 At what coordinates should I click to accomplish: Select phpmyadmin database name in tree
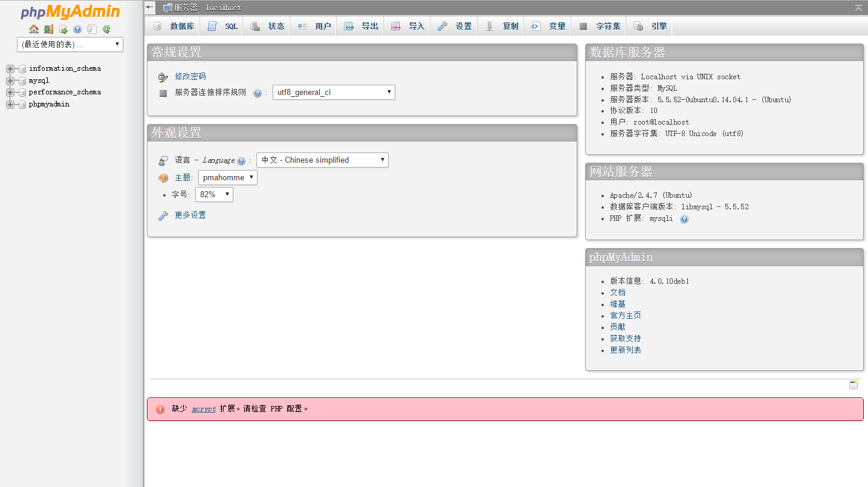[49, 105]
